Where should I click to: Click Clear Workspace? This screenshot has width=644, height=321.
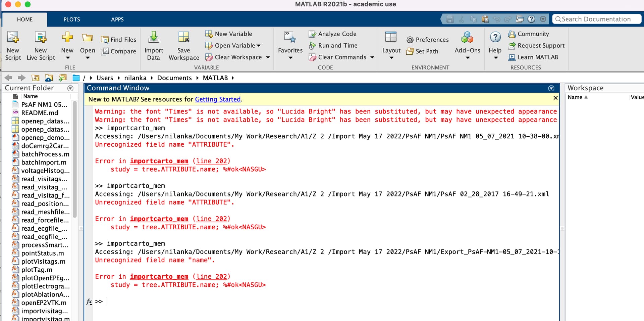233,57
